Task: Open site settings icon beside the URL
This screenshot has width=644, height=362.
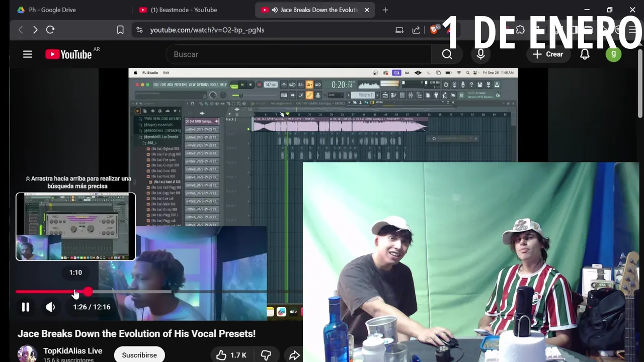Action: coord(139,30)
